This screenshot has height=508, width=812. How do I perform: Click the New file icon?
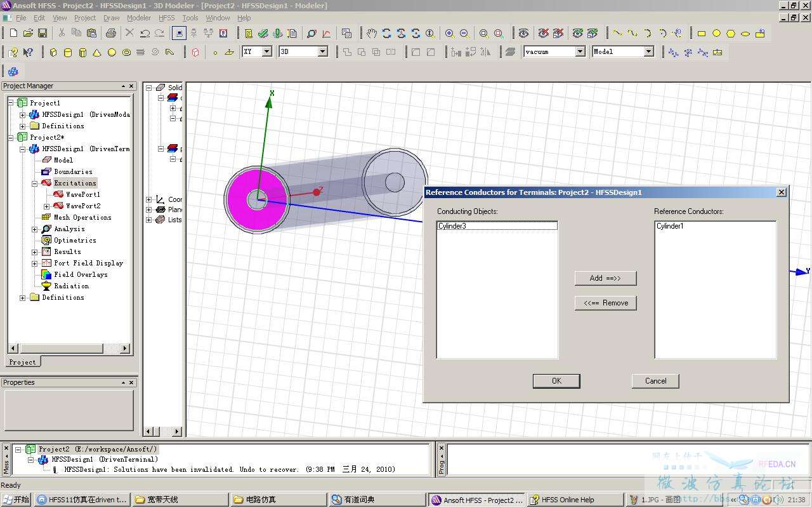point(13,33)
